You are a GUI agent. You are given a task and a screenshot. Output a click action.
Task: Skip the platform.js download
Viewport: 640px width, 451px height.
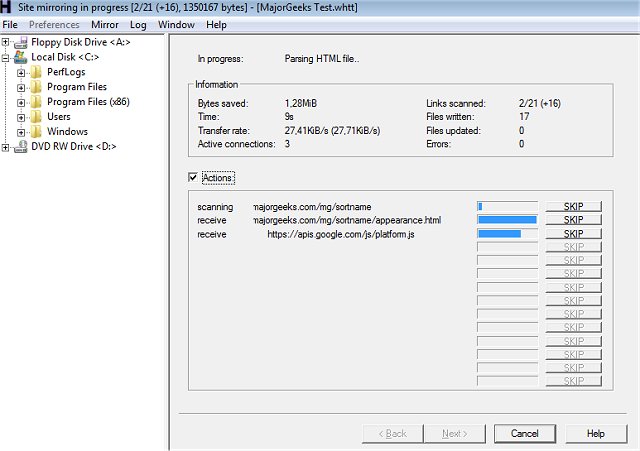[573, 233]
